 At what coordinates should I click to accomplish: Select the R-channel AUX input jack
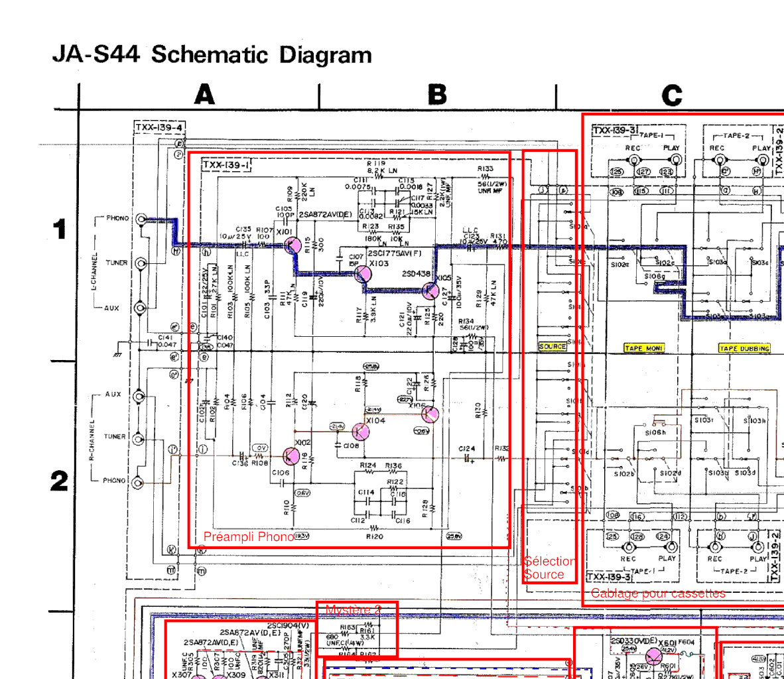pyautogui.click(x=139, y=397)
